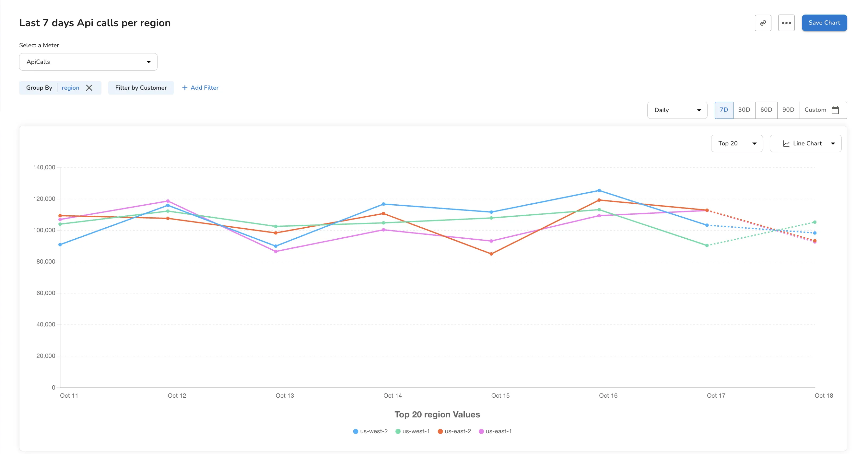868x454 pixels.
Task: Click the 'Oct 18' x-axis label
Action: (824, 396)
